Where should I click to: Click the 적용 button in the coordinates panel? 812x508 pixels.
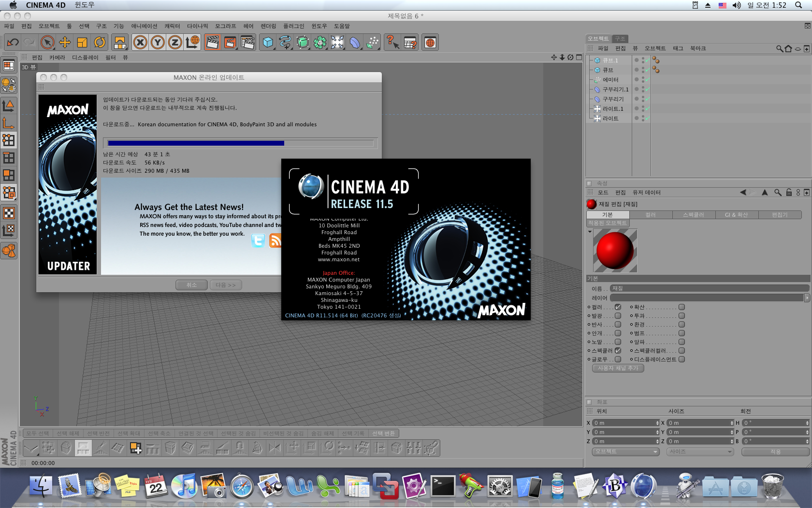pos(775,451)
